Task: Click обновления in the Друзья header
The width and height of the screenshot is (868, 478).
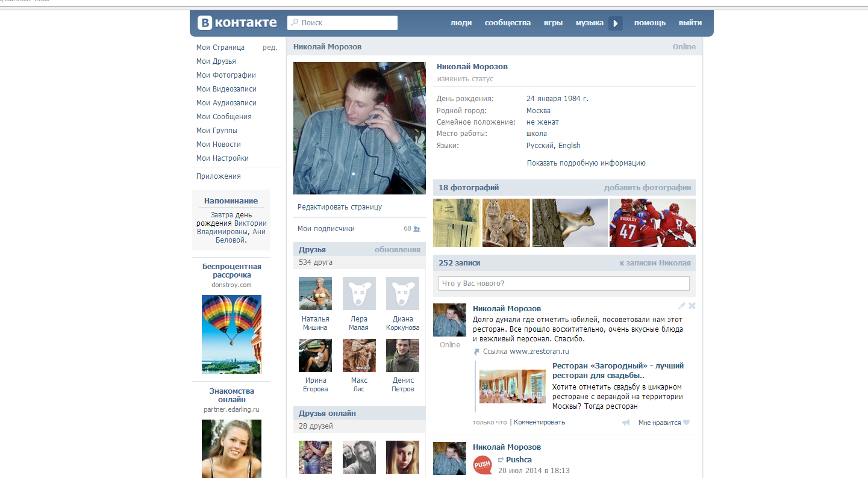Action: (398, 250)
